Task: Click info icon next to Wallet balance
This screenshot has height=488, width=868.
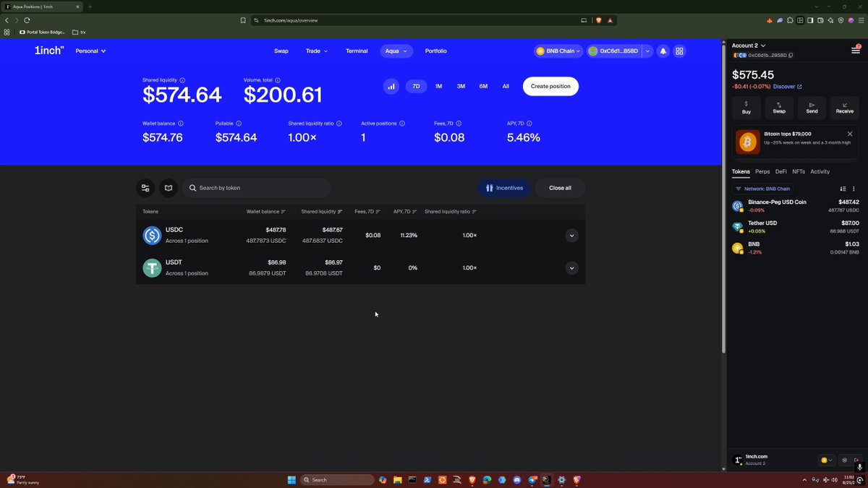Action: (181, 124)
